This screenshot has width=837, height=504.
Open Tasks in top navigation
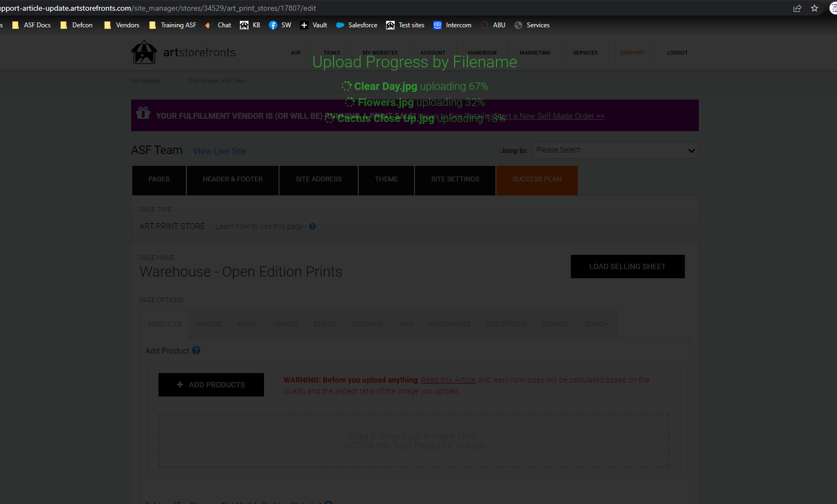tap(331, 53)
